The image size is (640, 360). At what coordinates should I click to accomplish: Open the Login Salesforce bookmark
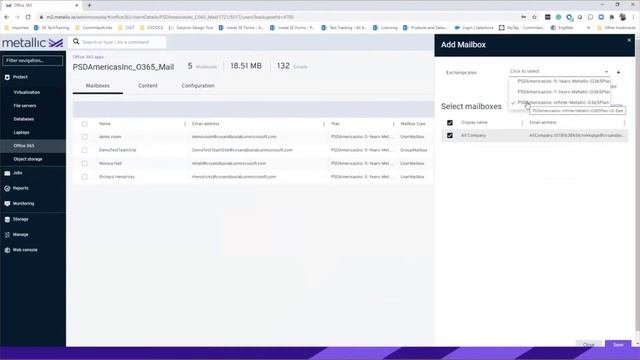(x=474, y=28)
